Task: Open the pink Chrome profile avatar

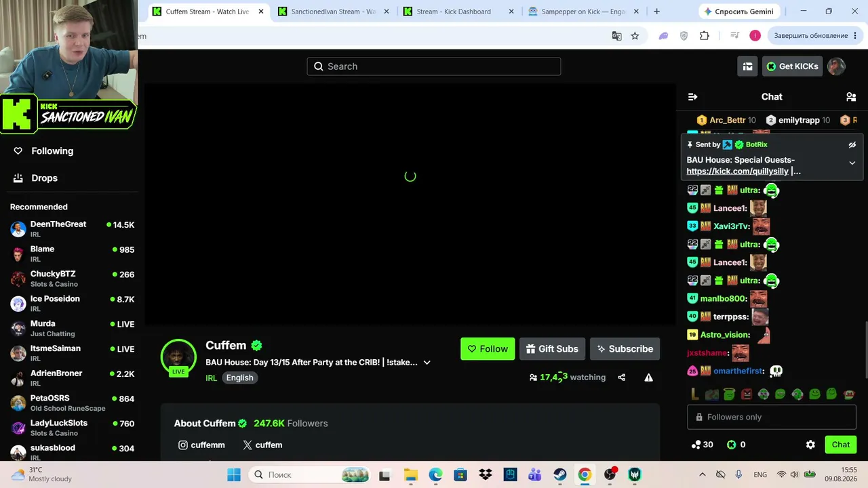Action: [x=755, y=36]
